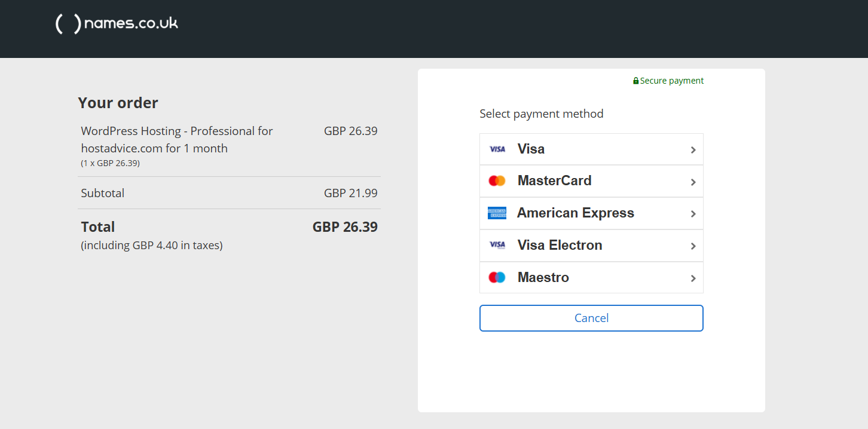Click the Subtotal label
The image size is (868, 429).
tap(103, 193)
